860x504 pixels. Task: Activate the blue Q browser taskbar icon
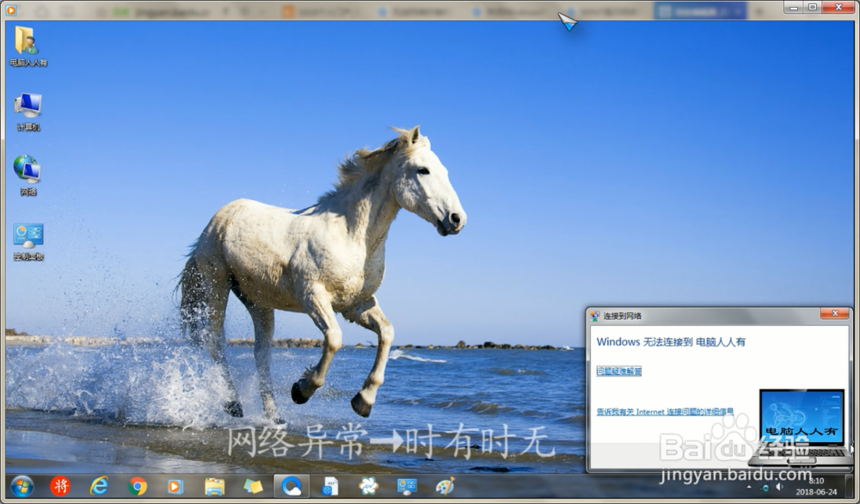point(292,486)
